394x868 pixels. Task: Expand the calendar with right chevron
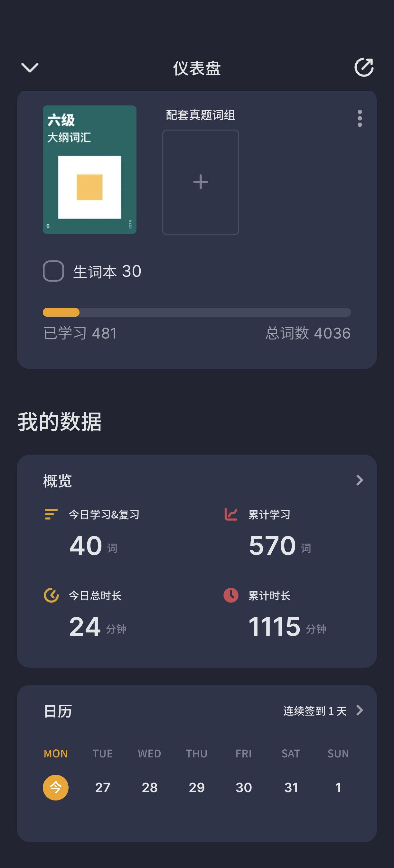[360, 710]
